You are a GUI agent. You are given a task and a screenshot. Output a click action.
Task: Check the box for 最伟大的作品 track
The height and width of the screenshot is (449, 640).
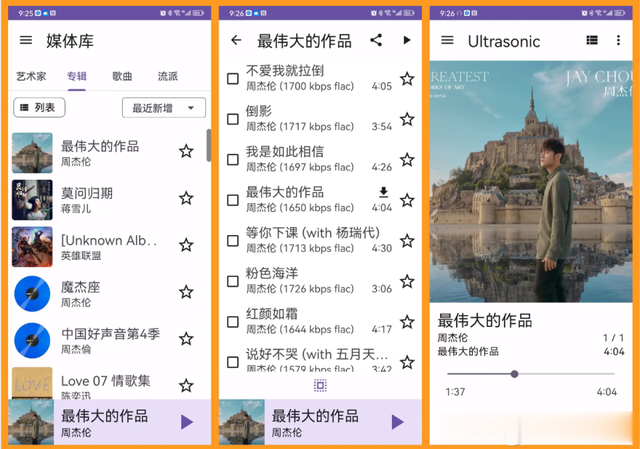(233, 200)
